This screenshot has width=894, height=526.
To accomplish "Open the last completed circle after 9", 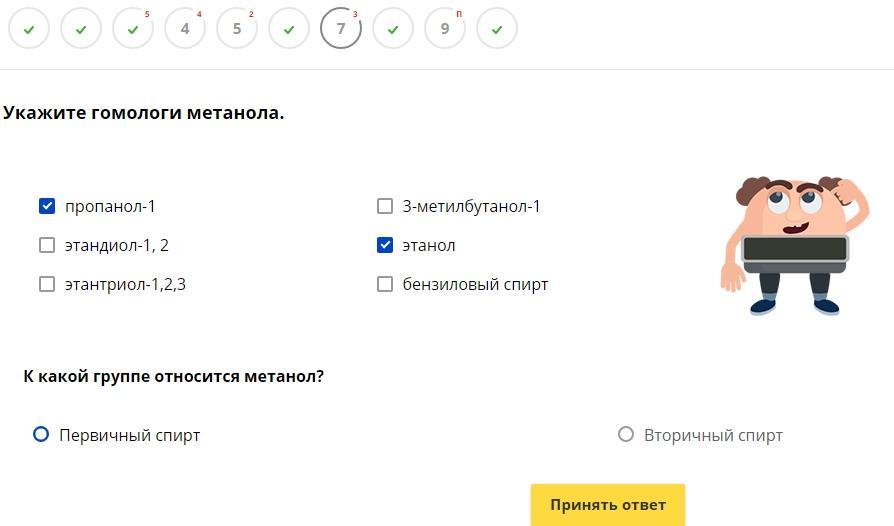I will [497, 29].
